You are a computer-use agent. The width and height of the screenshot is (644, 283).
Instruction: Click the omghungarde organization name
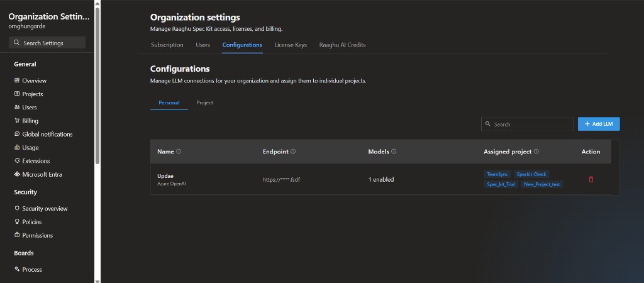point(26,26)
